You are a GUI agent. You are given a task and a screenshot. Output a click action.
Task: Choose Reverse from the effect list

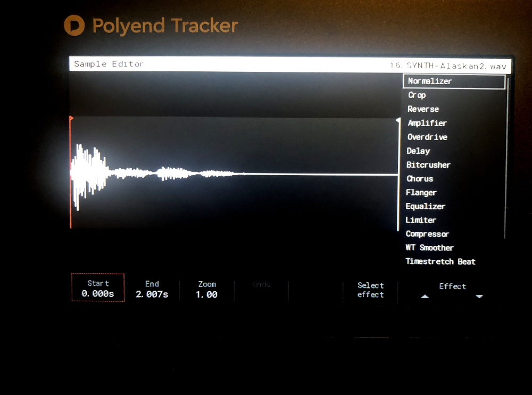423,109
